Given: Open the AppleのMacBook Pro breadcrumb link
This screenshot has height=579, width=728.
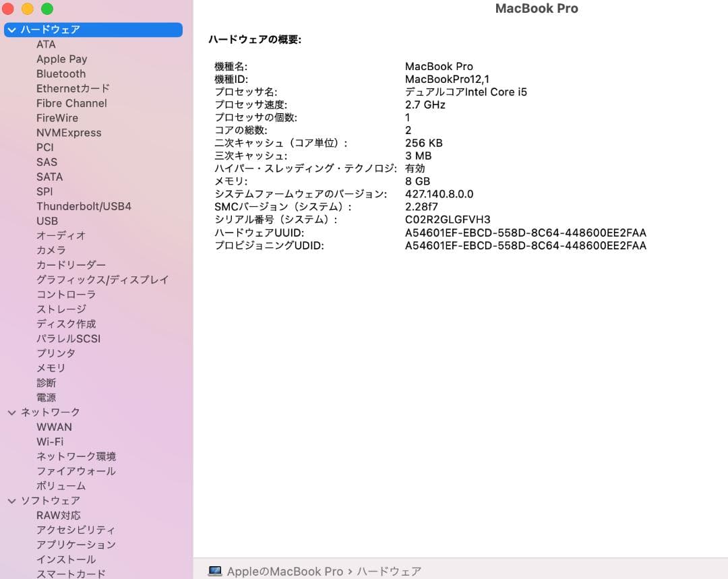Looking at the screenshot, I should click(x=283, y=571).
